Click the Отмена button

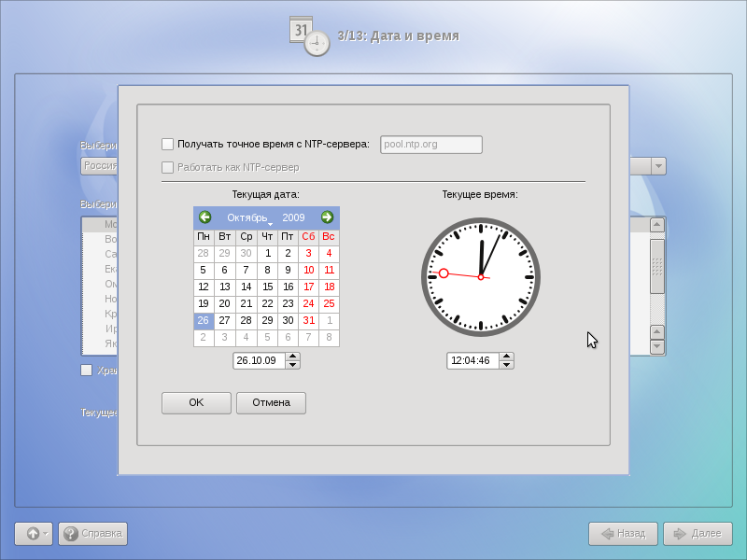pyautogui.click(x=271, y=403)
